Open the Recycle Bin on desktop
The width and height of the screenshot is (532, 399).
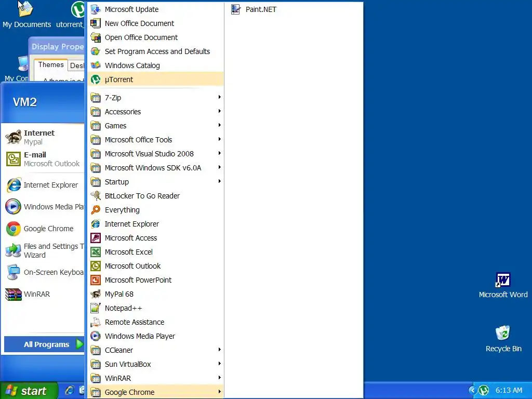tap(503, 339)
